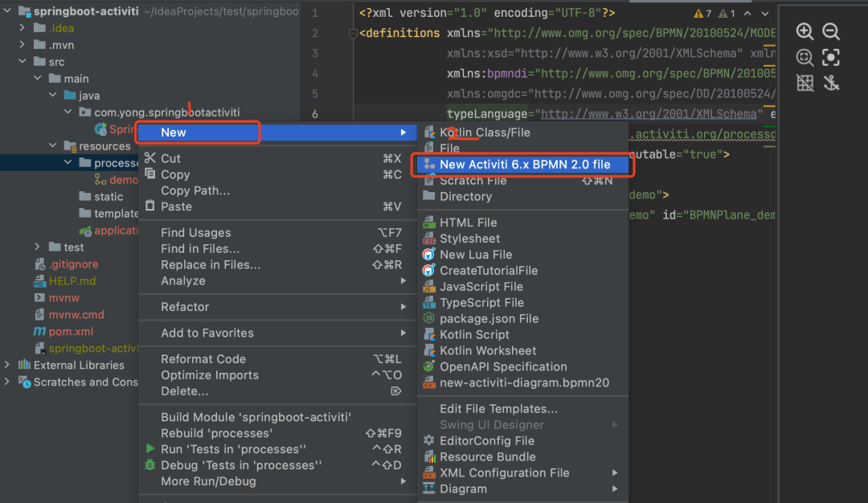Select TypeScript File entry
Viewport: 868px width, 503px height.
tap(522, 303)
